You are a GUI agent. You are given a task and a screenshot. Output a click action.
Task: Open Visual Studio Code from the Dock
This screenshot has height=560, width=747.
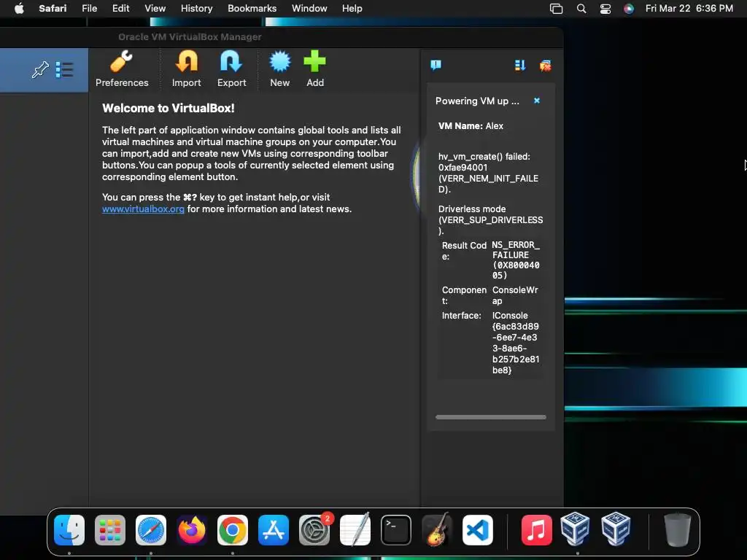[477, 530]
